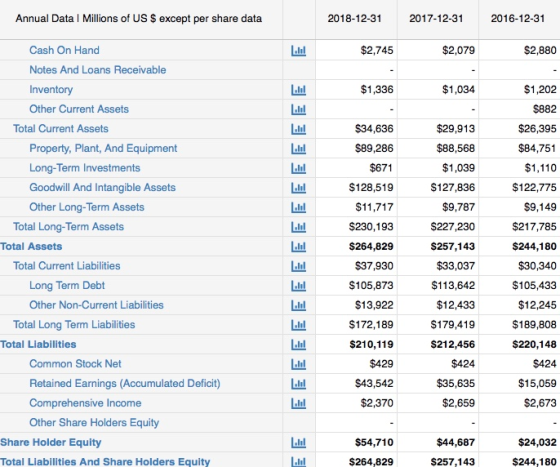Open the Total Current Liabilities link
Viewport: 560px width, 467px height.
tap(67, 266)
